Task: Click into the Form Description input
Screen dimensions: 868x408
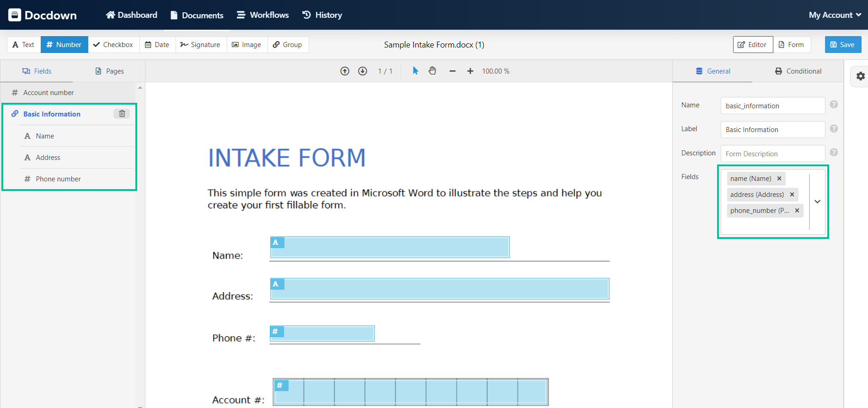Action: [772, 154]
